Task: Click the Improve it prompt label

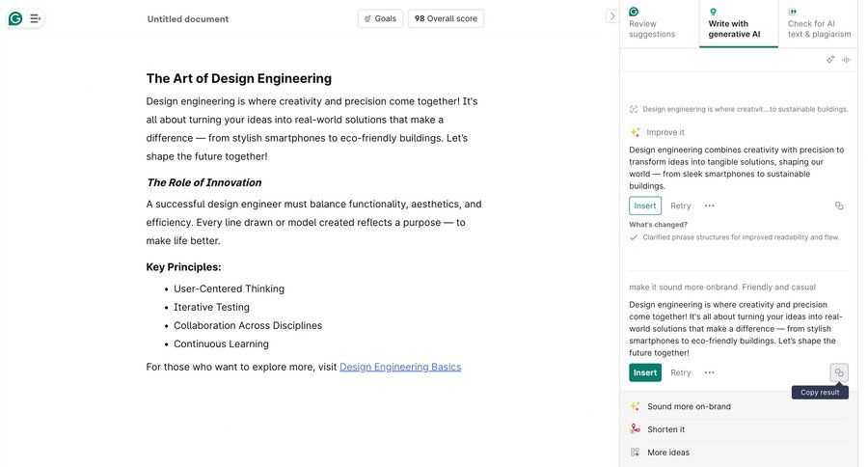Action: tap(665, 132)
